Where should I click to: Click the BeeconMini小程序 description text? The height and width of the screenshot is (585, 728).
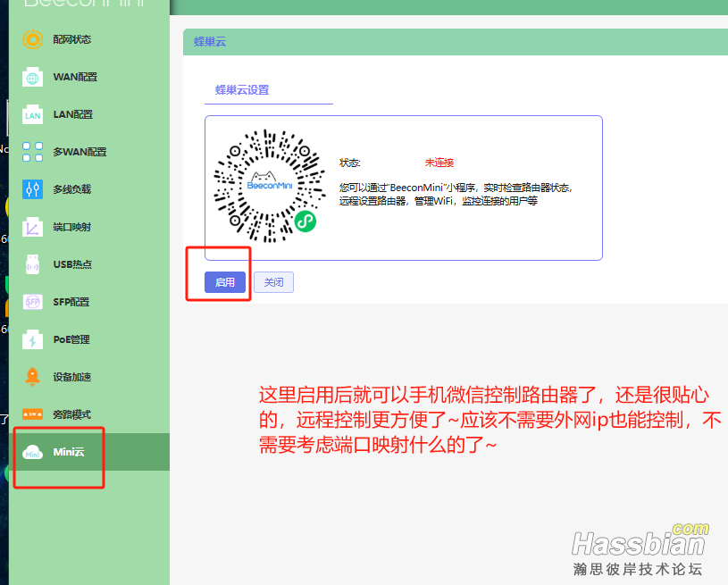click(x=456, y=195)
